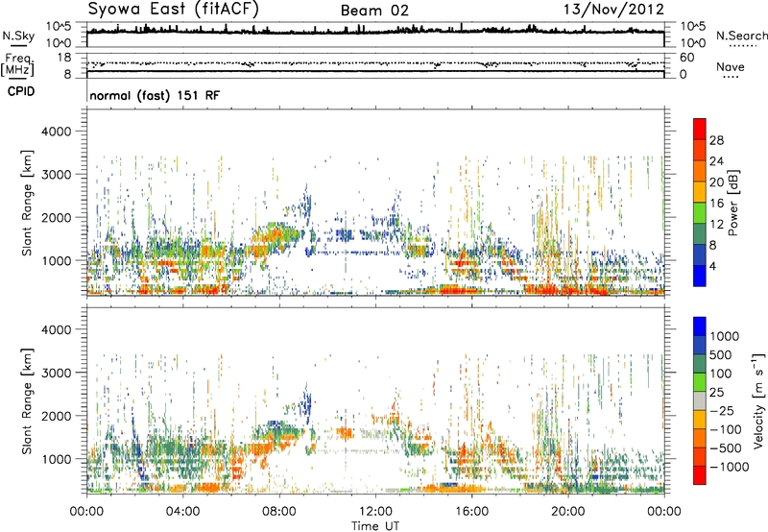768x532 pixels.
Task: Click the '20:00' time tick label
Action: point(567,512)
